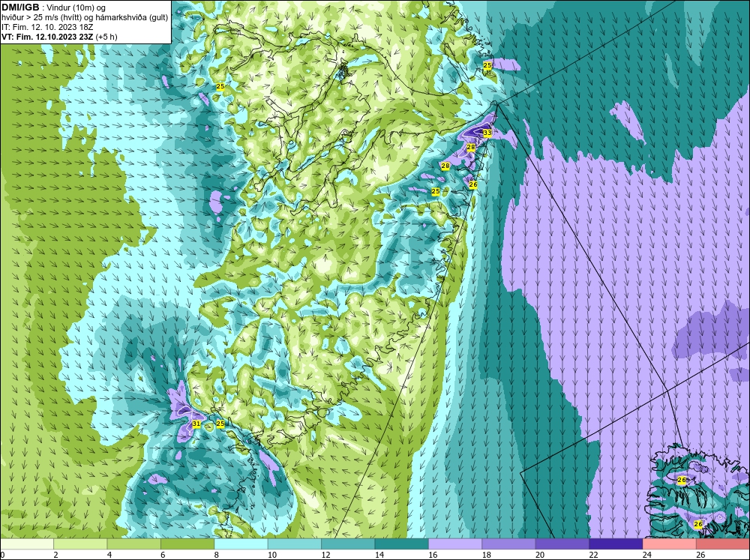The height and width of the screenshot is (560, 750).
Task: Click the 28 gust label directly below 33
Action: tap(471, 147)
